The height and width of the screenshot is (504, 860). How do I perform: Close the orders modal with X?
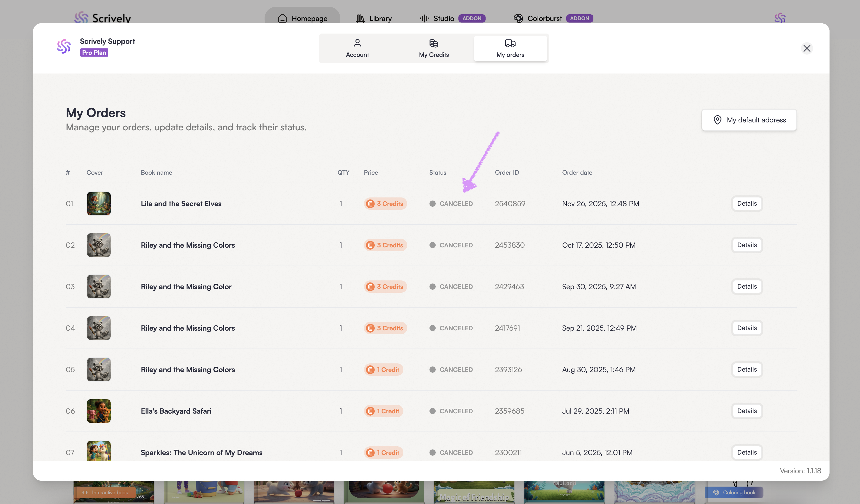807,48
